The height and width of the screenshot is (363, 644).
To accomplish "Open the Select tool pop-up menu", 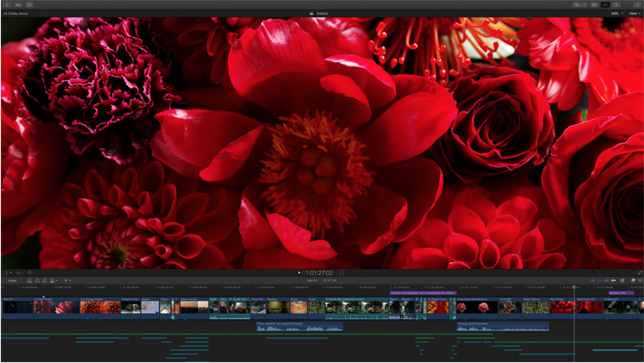I will click(x=68, y=280).
